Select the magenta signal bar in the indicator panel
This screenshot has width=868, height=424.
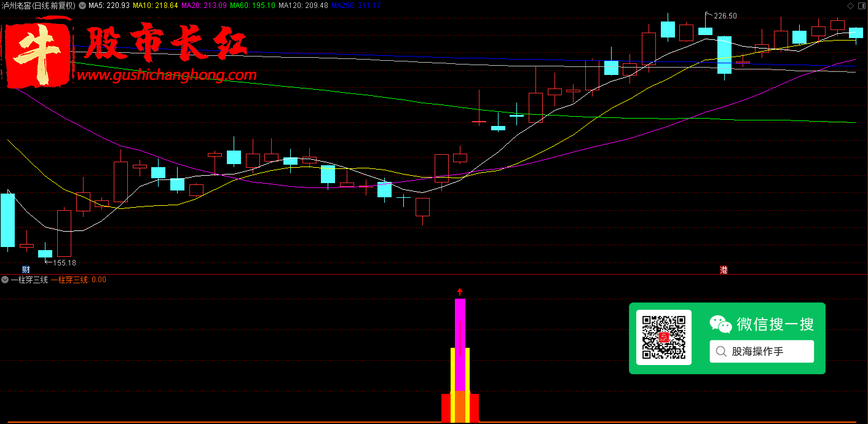click(460, 344)
